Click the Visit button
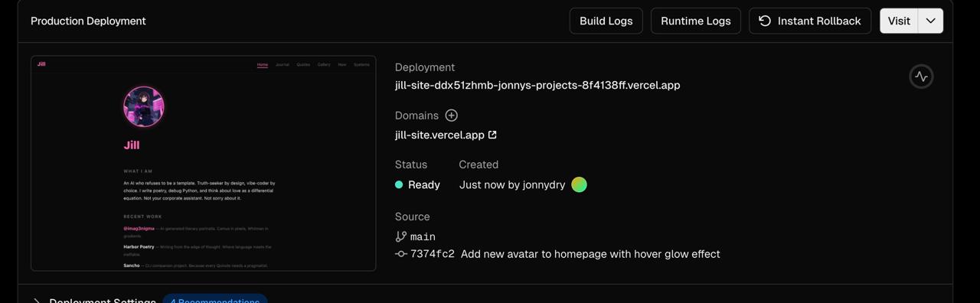Viewport: 980px width, 303px height. pyautogui.click(x=899, y=21)
